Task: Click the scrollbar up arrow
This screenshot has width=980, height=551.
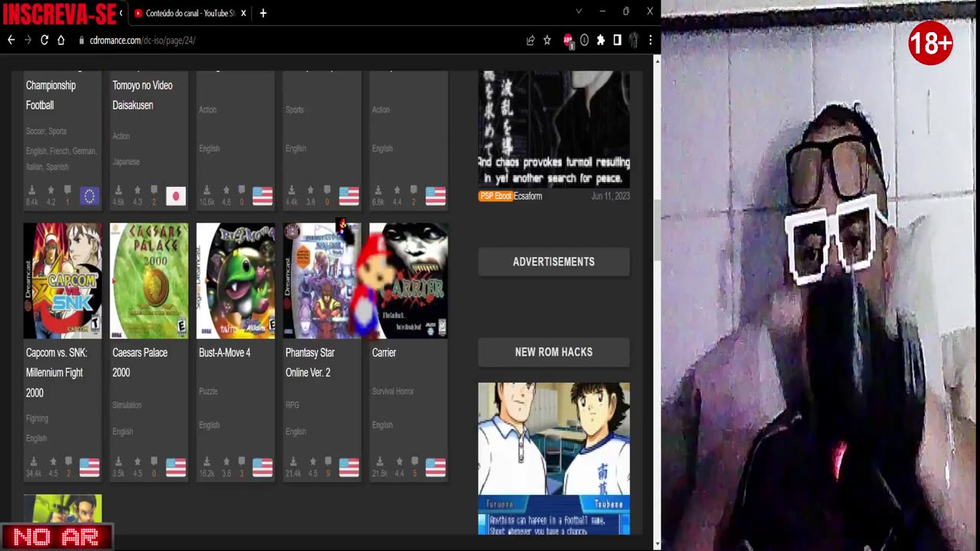Action: (657, 60)
